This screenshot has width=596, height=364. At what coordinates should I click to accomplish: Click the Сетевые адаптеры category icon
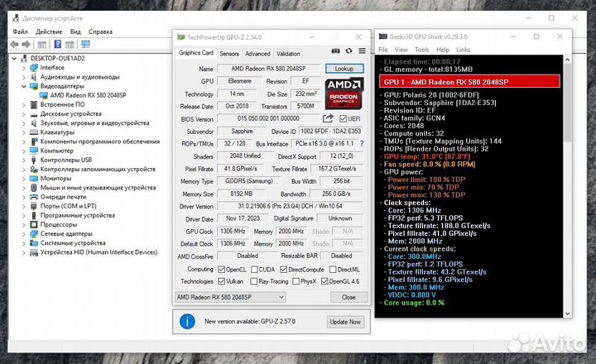(x=34, y=233)
